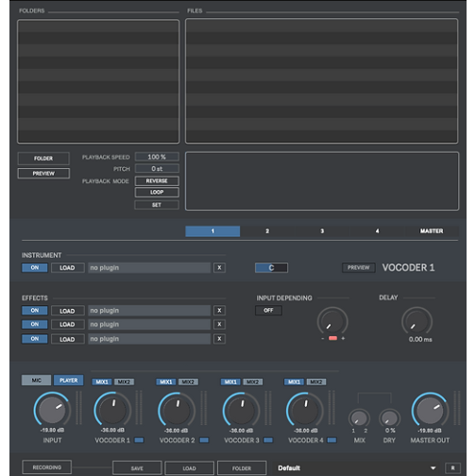Select MIC as input source
476x476 pixels.
pyautogui.click(x=36, y=381)
